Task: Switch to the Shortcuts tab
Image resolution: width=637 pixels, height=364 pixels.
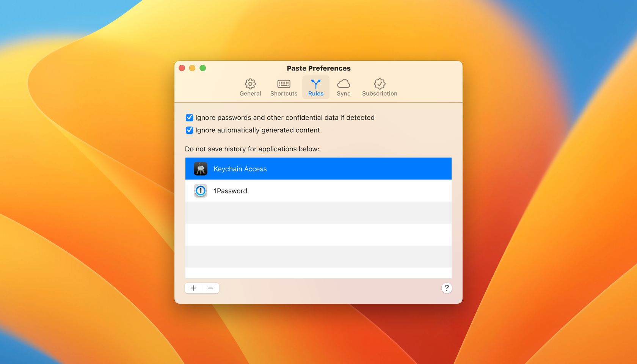Action: (x=284, y=88)
